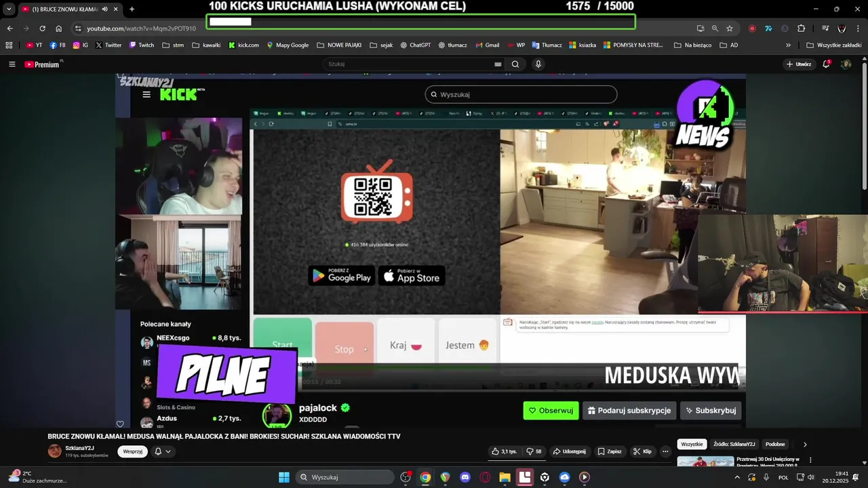868x488 pixels.
Task: Go back in Chrome
Action: [9, 28]
